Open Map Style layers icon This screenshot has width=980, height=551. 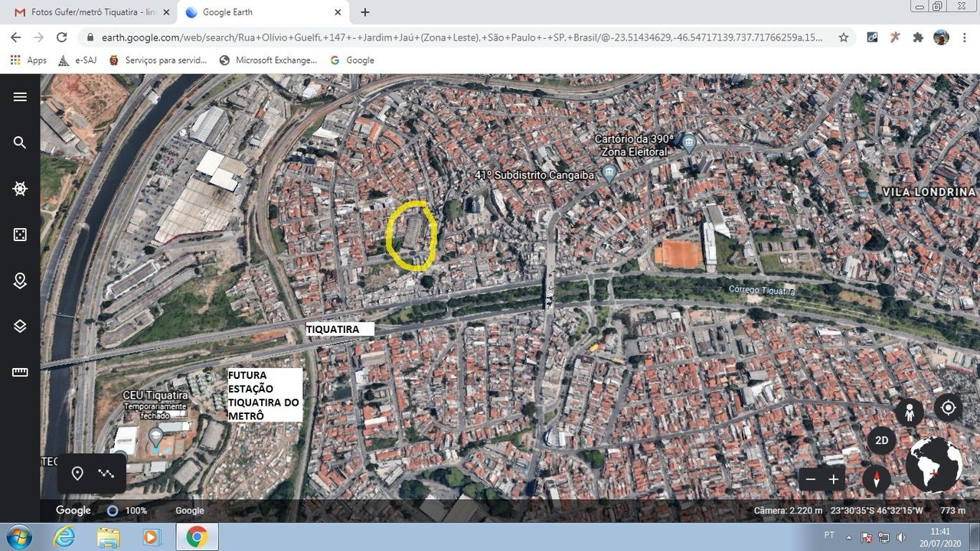tap(20, 326)
